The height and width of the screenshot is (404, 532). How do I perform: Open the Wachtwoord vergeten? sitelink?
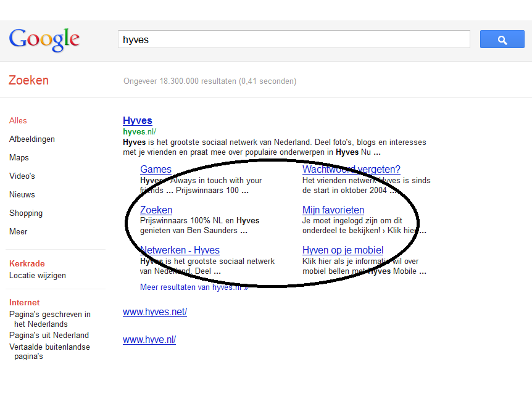pyautogui.click(x=352, y=169)
